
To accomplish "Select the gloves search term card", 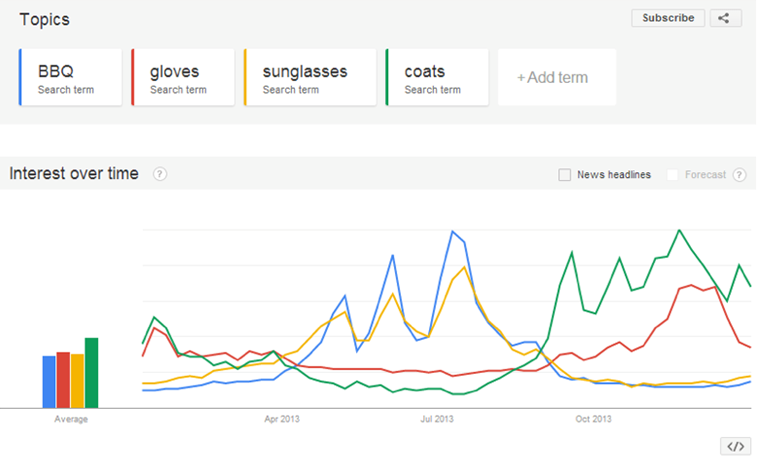I will point(183,77).
